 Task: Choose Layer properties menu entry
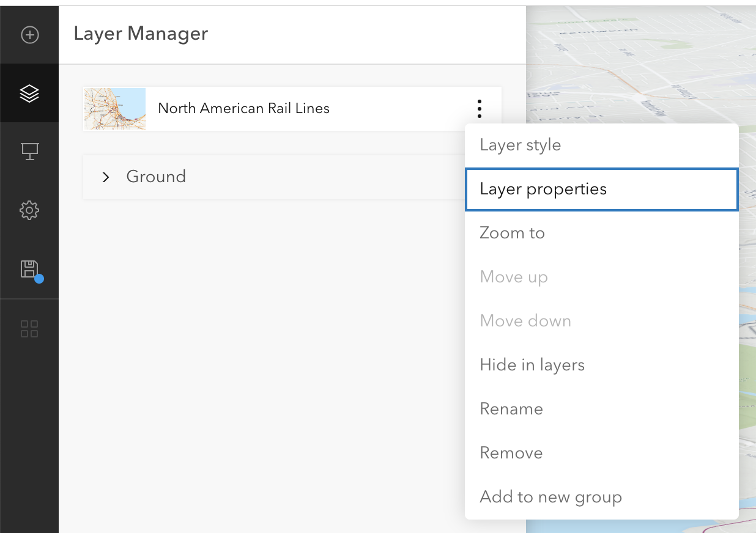pos(543,189)
